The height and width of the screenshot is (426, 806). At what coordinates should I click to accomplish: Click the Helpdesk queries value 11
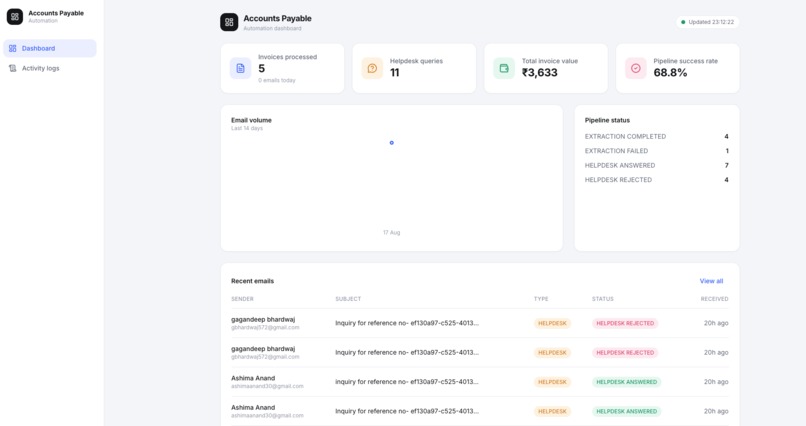395,72
